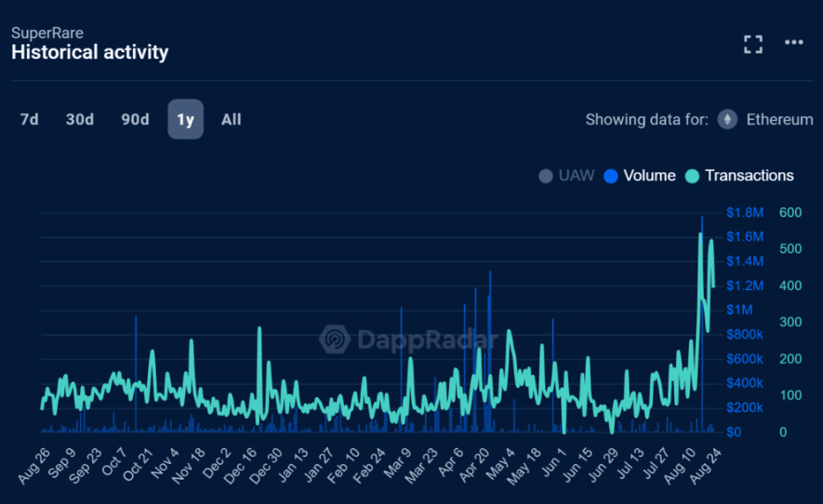Click the Historical activity heading

[x=89, y=52]
